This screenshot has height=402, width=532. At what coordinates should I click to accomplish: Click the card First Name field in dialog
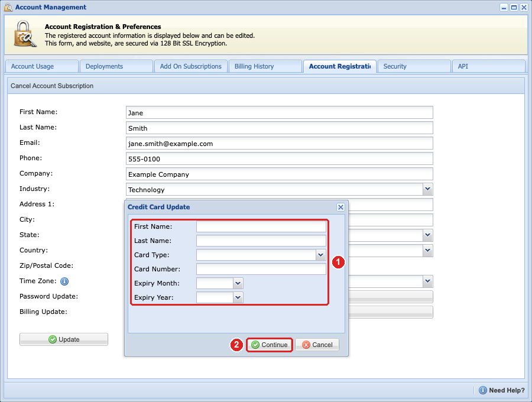pyautogui.click(x=261, y=226)
